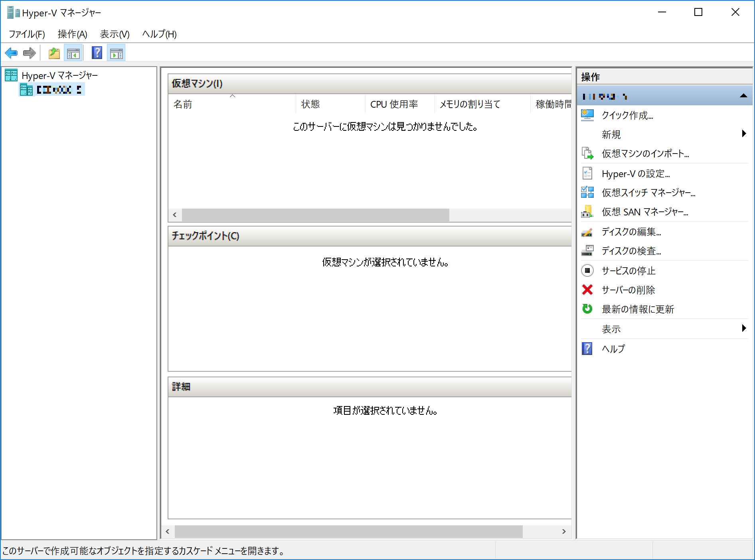Click 表示 action text in actions pane
This screenshot has height=560, width=755.
(611, 329)
